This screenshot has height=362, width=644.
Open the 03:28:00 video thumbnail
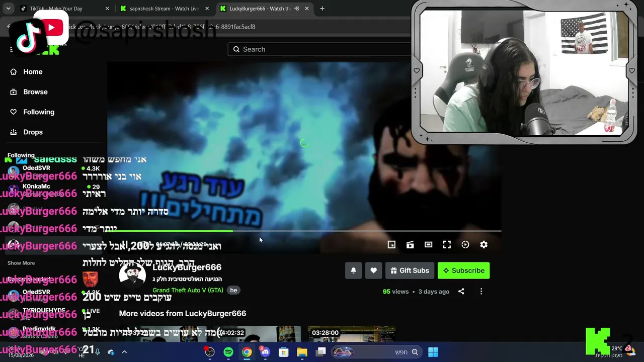pos(351,334)
